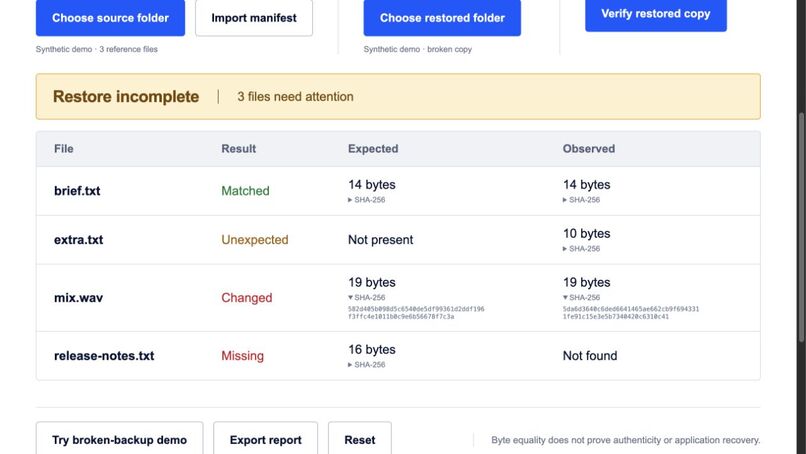Collapse Observed SHA-256 for mix.wav
Image resolution: width=806 pixels, height=454 pixels.
[x=581, y=297]
